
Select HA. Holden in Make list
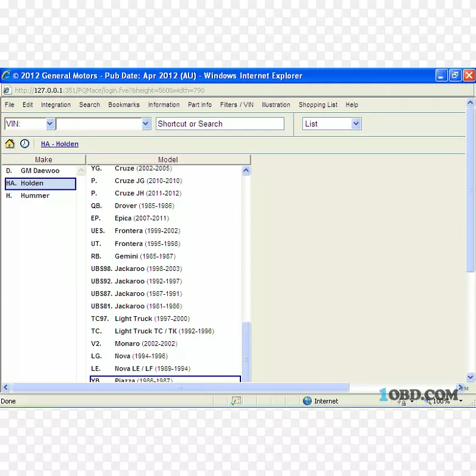point(40,183)
